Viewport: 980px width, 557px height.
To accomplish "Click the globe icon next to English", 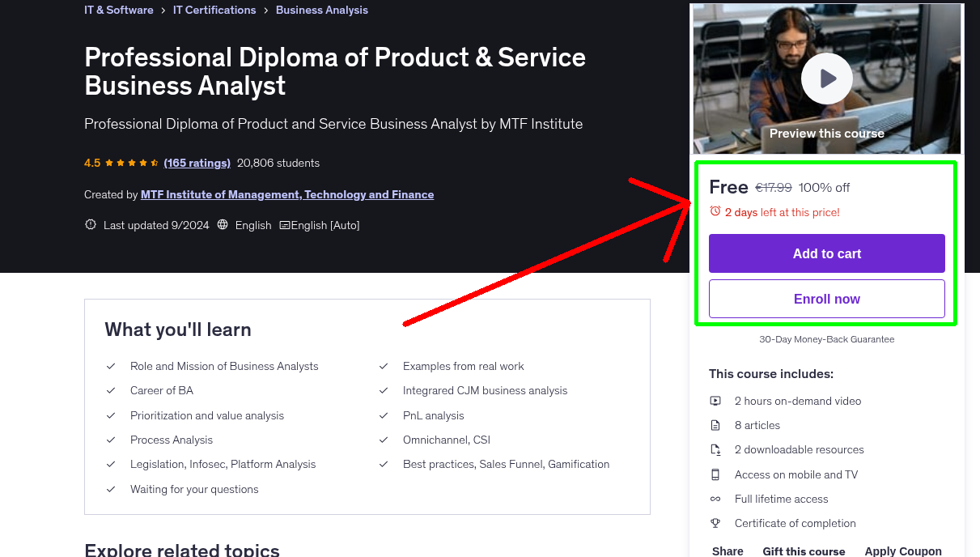I will (223, 224).
